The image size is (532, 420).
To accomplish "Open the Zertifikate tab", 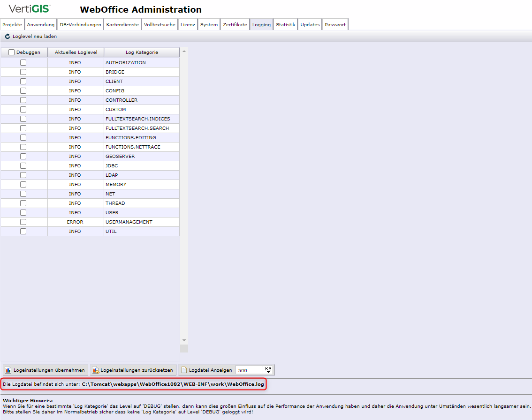I will coord(235,24).
